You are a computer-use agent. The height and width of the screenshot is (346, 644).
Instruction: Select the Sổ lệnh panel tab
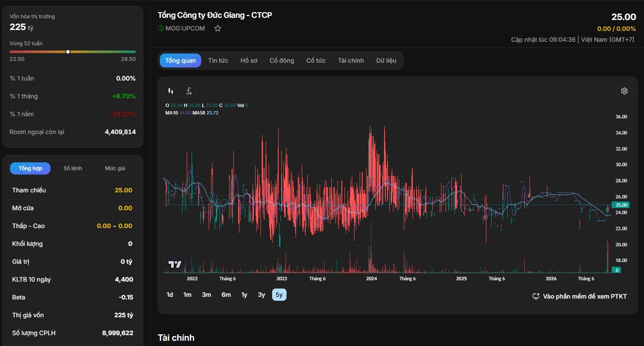coord(73,168)
